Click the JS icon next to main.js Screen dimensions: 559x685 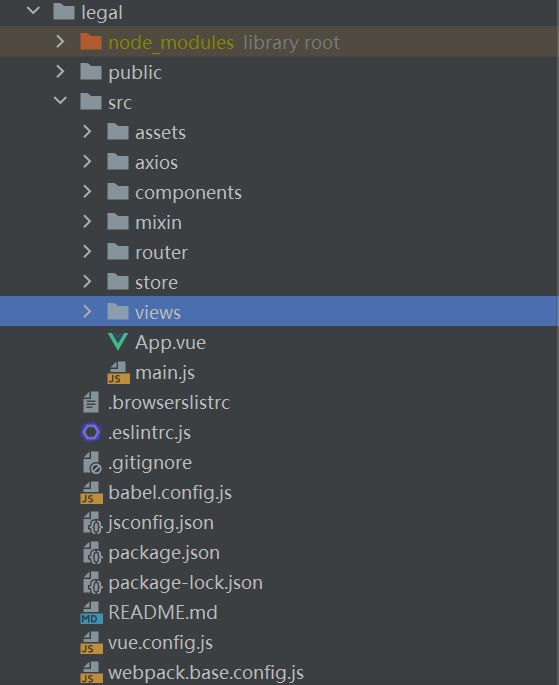118,373
